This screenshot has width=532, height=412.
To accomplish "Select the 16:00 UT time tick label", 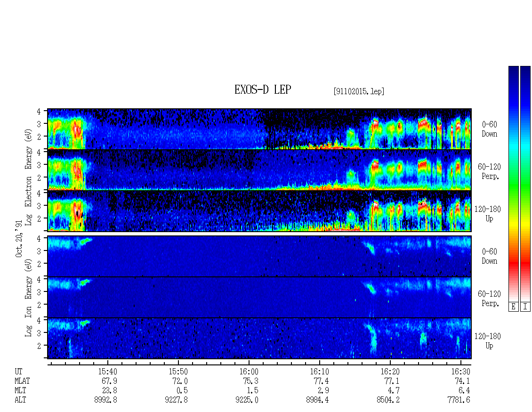I will click(249, 372).
